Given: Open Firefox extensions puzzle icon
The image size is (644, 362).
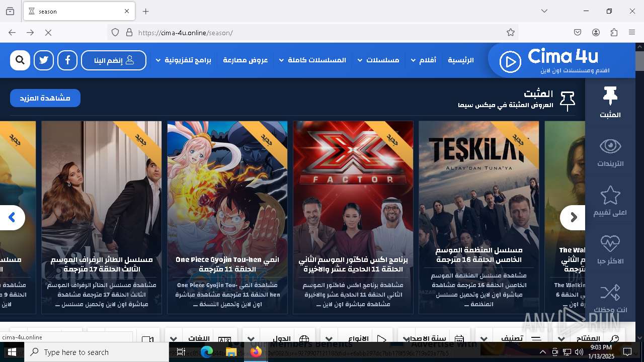Looking at the screenshot, I should pos(614,33).
